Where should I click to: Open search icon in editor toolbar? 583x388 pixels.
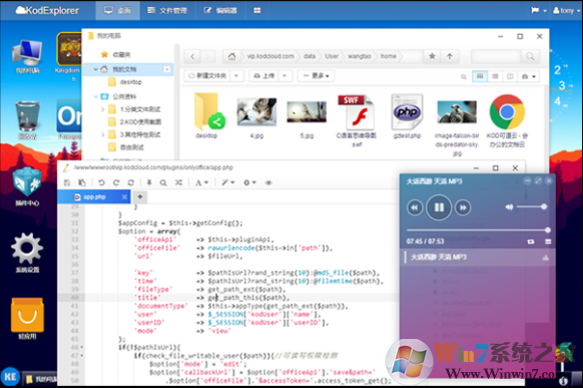(x=163, y=182)
